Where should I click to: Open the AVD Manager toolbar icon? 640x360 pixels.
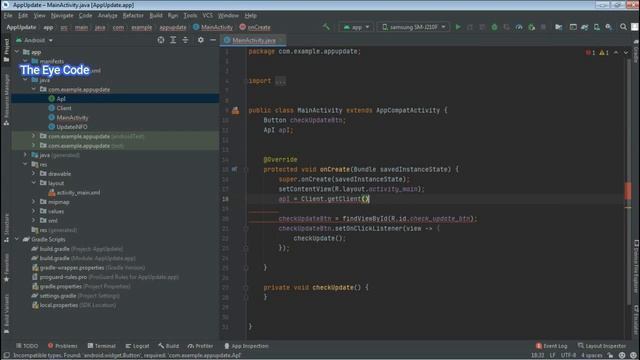(597, 27)
